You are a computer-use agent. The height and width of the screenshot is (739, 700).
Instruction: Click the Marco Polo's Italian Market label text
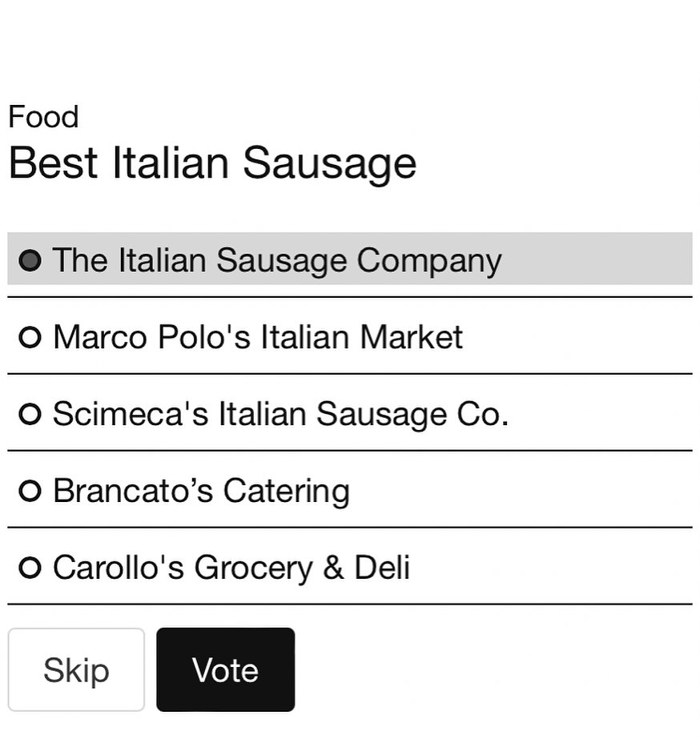258,337
